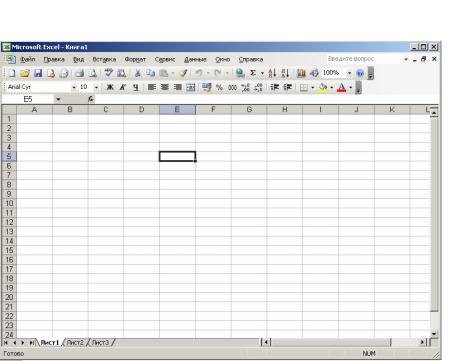Switch to the Лист3 sheet tab

101,342
